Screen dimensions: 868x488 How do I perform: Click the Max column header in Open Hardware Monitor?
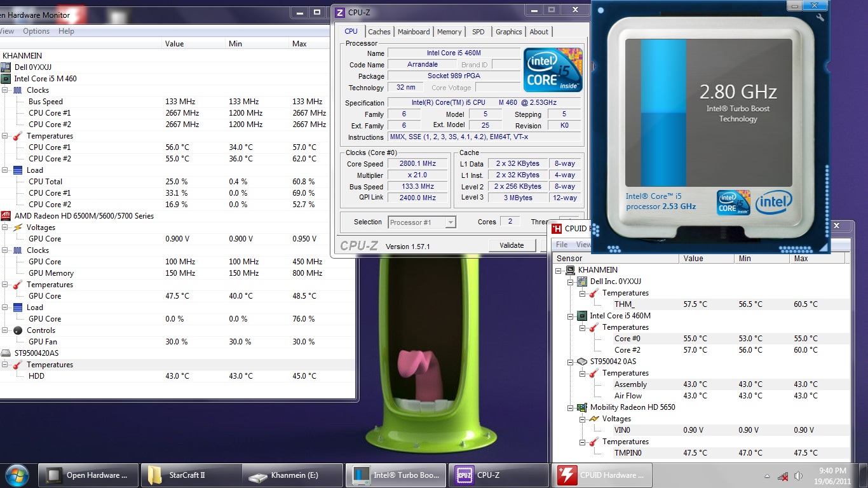308,44
